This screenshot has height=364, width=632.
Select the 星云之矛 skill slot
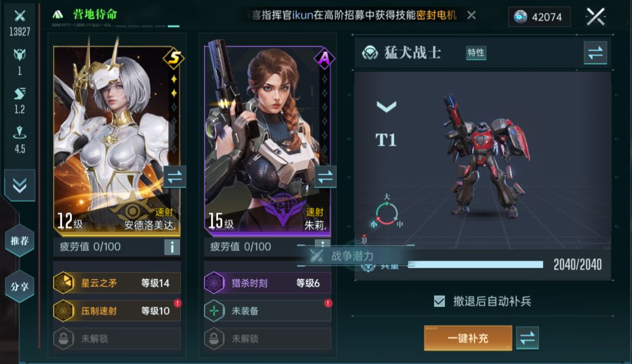(x=117, y=283)
